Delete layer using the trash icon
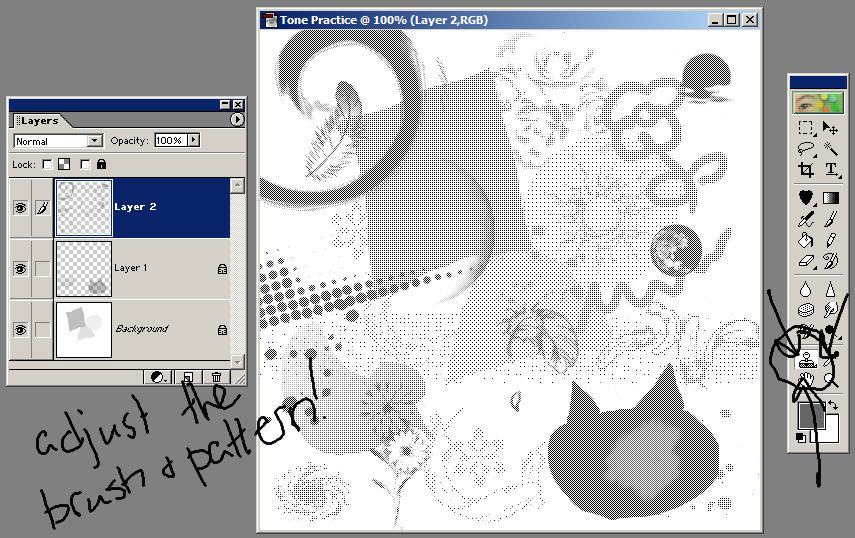855x538 pixels. coord(216,377)
